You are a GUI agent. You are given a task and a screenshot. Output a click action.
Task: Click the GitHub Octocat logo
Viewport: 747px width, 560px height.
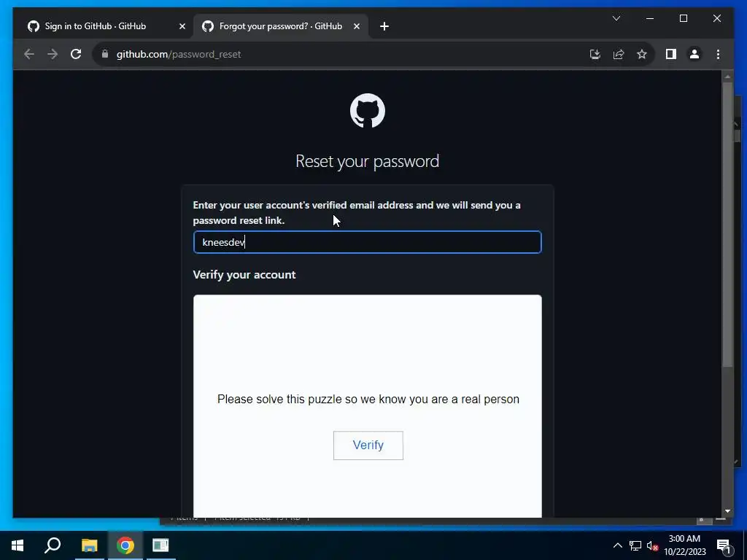pyautogui.click(x=368, y=111)
